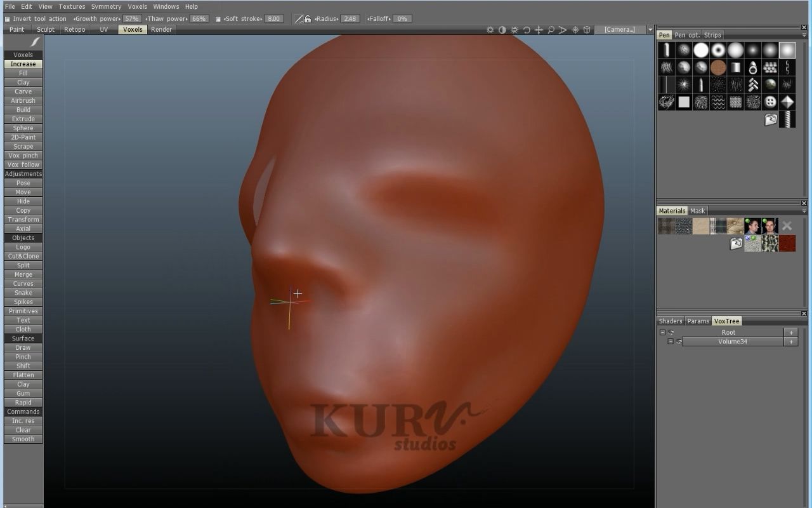Image resolution: width=812 pixels, height=508 pixels.
Task: Collapse the Root node in VoxTree
Action: [x=662, y=333]
